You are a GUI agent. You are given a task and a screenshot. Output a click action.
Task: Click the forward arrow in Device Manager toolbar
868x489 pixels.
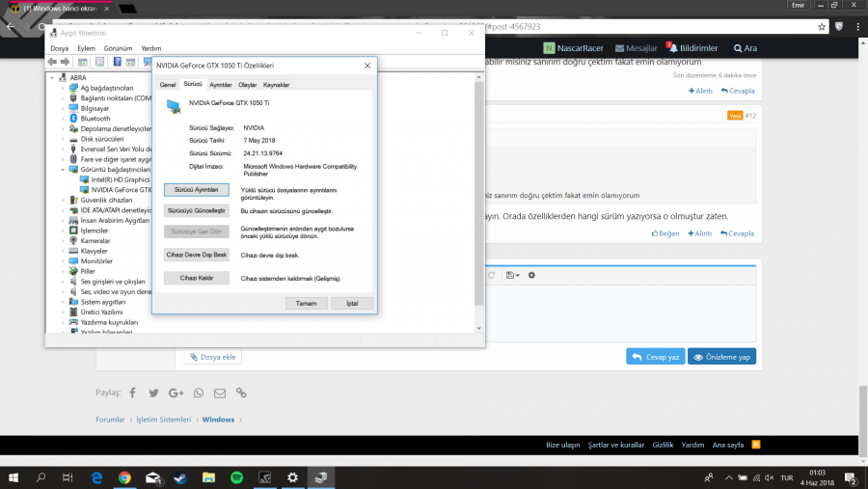click(65, 62)
